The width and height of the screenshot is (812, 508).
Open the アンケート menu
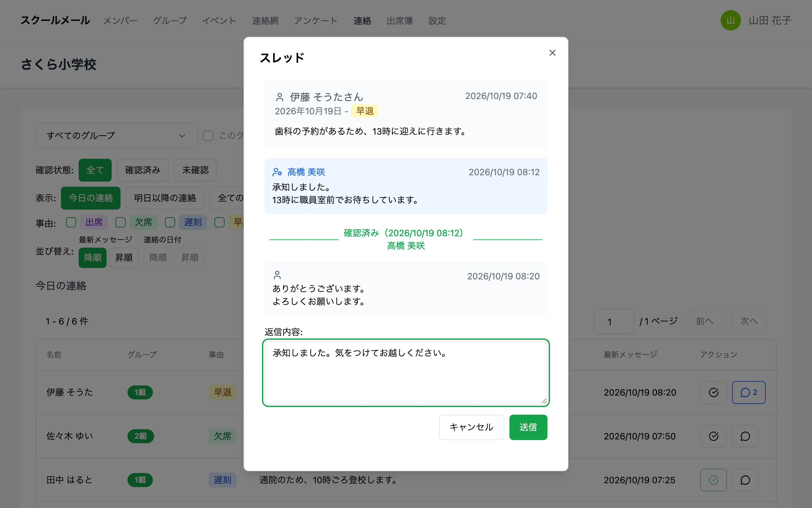[316, 21]
